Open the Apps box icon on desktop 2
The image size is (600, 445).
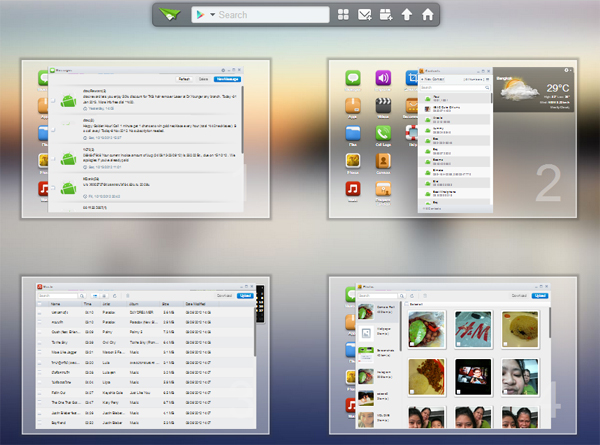pyautogui.click(x=353, y=106)
